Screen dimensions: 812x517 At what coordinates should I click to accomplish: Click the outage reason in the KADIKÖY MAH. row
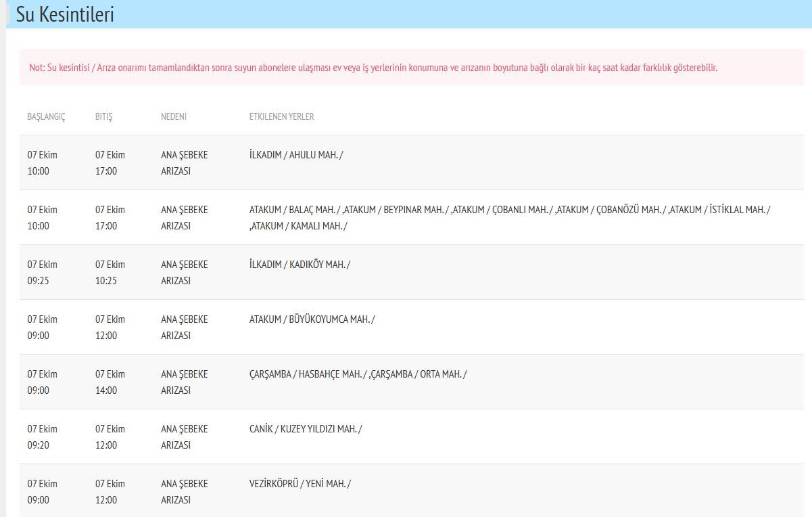(185, 273)
